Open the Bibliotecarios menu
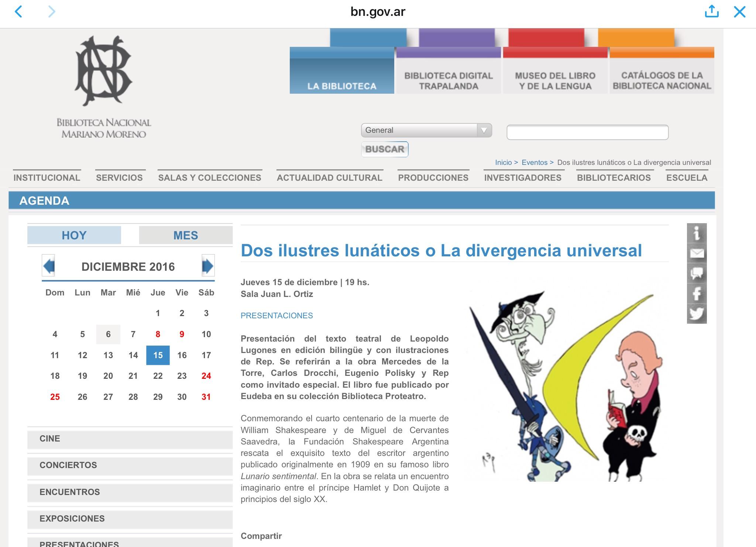This screenshot has width=756, height=547. tap(614, 178)
